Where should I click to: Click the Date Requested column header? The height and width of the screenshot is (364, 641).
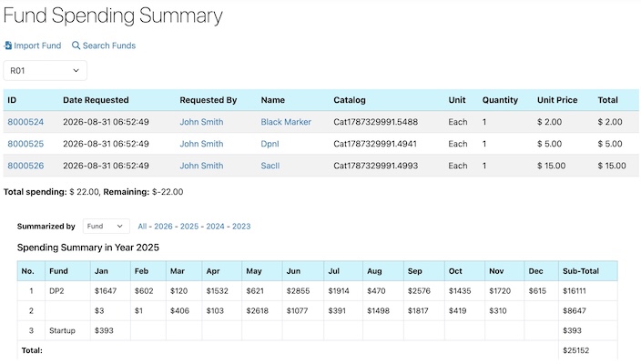[96, 100]
